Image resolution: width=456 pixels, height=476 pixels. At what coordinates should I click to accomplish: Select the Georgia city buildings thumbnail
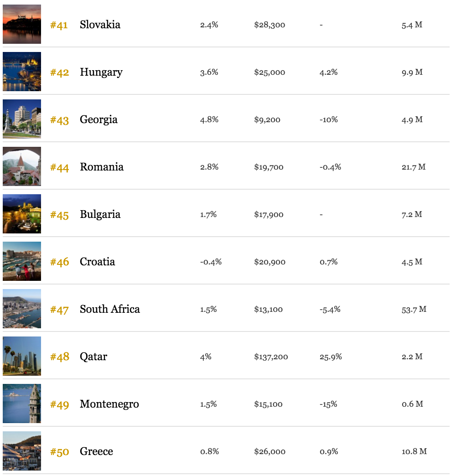point(22,119)
